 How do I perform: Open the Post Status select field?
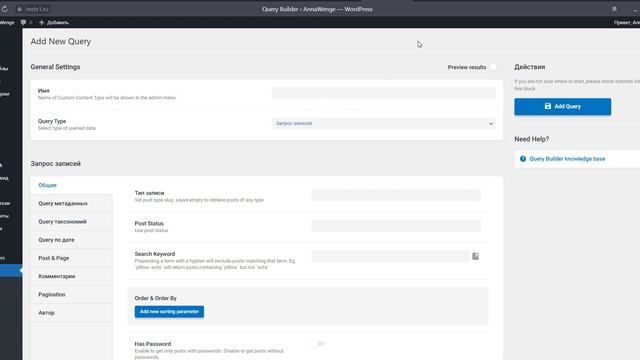click(396, 226)
